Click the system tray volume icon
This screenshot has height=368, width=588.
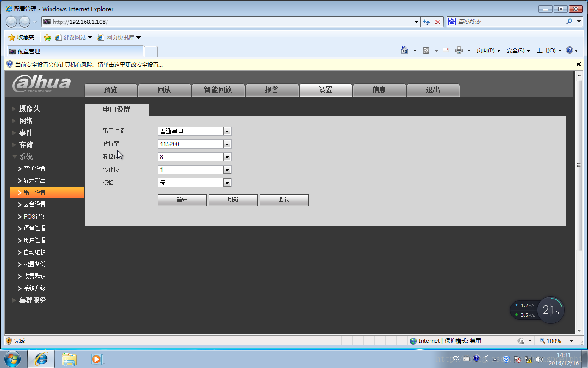coord(539,359)
